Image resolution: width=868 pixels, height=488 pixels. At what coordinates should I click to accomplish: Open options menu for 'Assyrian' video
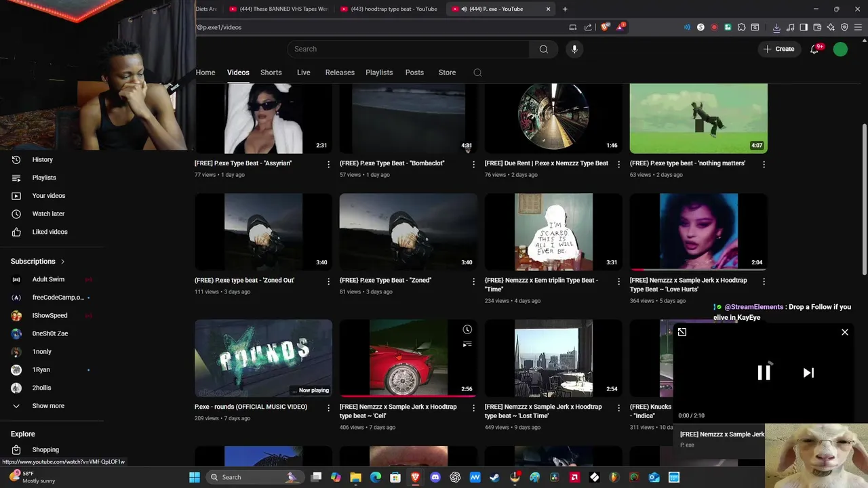tap(329, 164)
